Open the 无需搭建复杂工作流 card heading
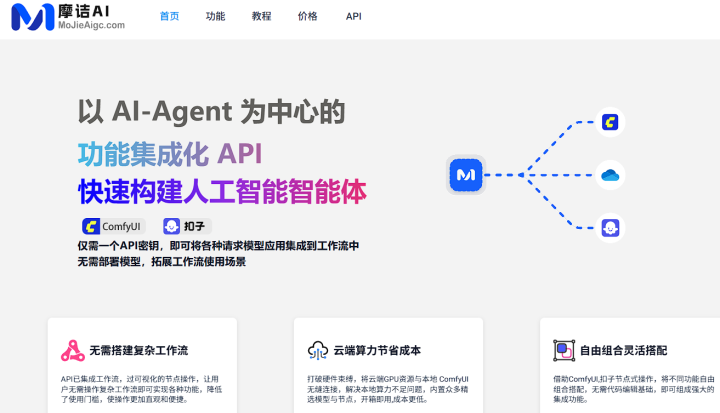Image resolution: width=720 pixels, height=413 pixels. coord(138,351)
